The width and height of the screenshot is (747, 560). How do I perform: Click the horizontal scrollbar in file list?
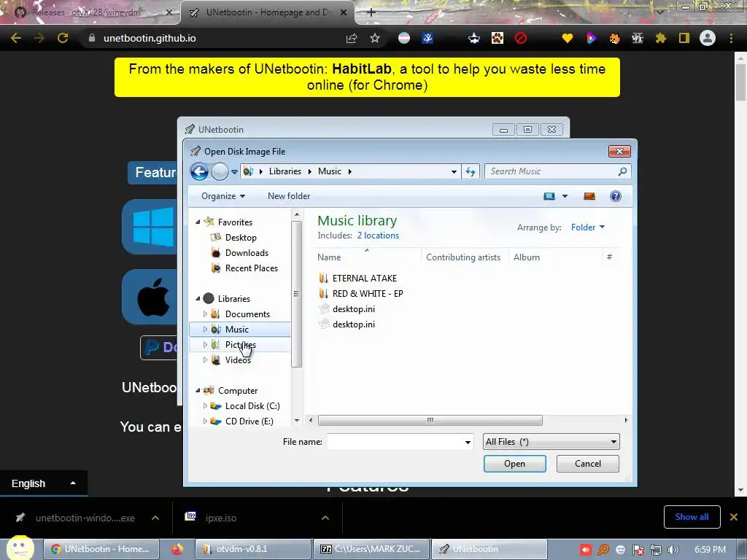tap(430, 421)
